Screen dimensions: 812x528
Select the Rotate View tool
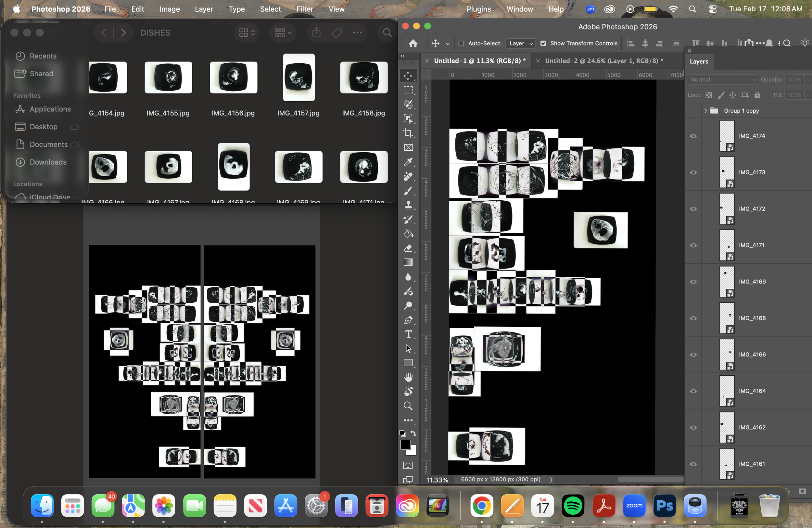pos(408,392)
